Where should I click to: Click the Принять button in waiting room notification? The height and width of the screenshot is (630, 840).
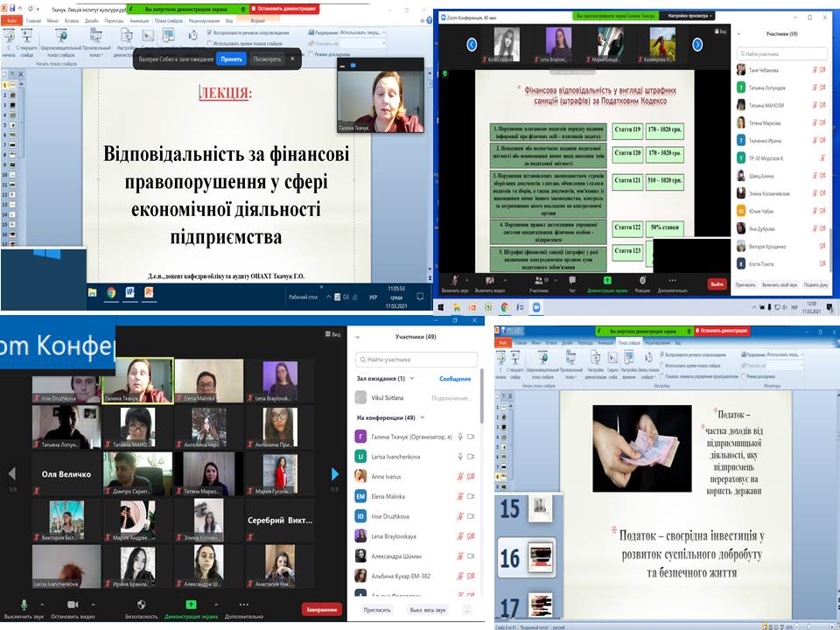(231, 59)
